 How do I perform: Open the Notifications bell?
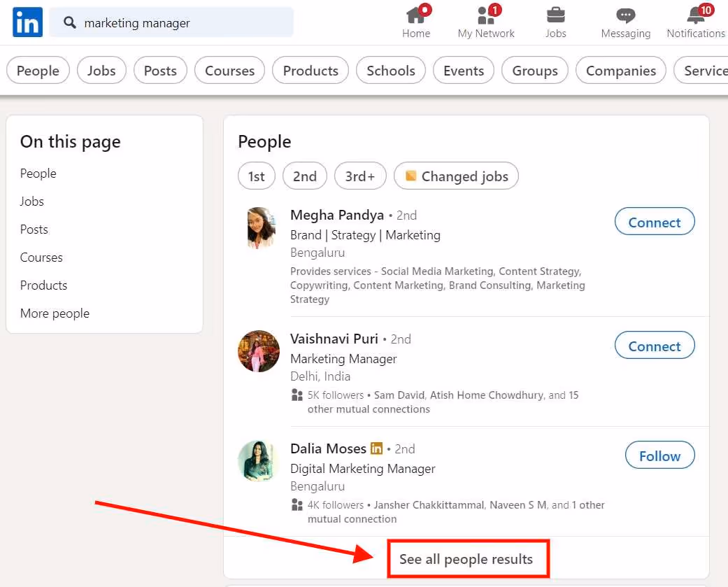pos(696,22)
